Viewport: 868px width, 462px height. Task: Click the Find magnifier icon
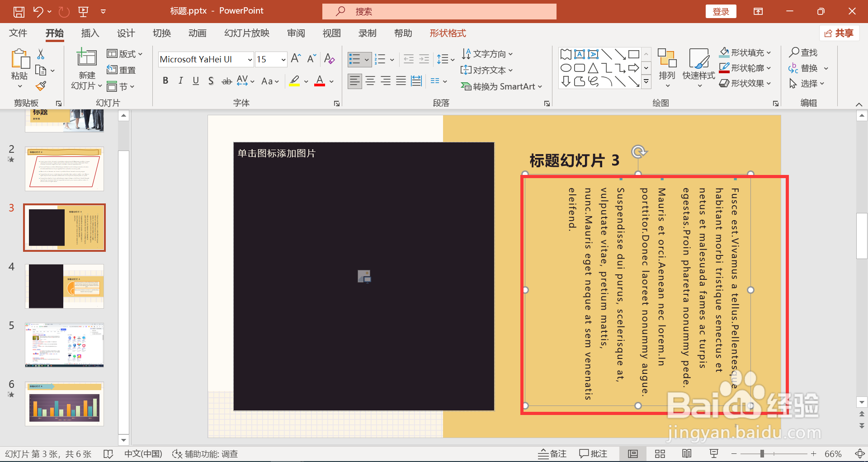[x=794, y=52]
